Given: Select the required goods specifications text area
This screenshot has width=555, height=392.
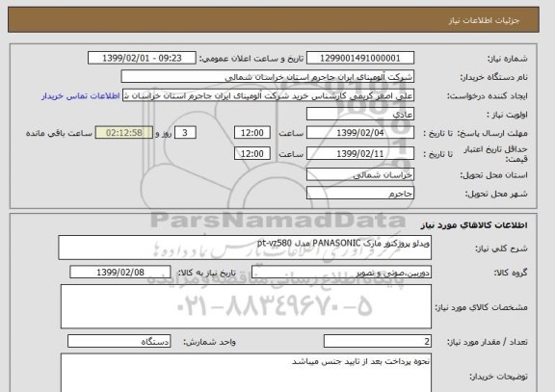Looking at the screenshot, I should (x=246, y=306).
